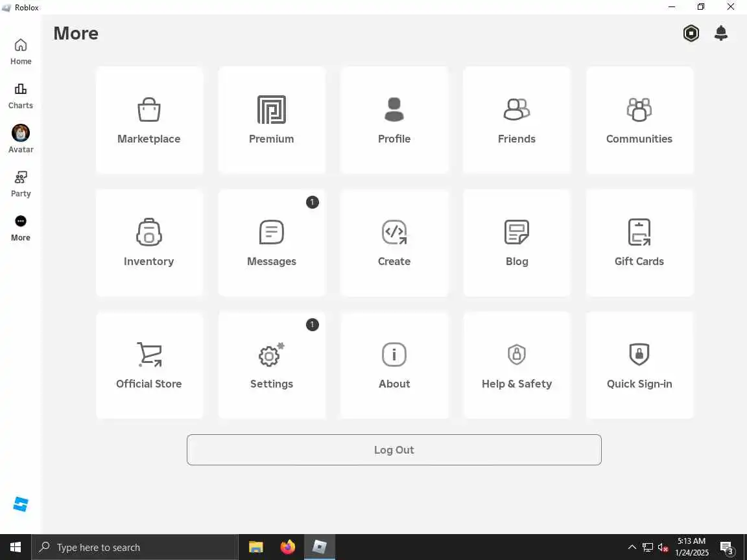Open the Gift Cards tile
This screenshot has width=747, height=560.
639,243
